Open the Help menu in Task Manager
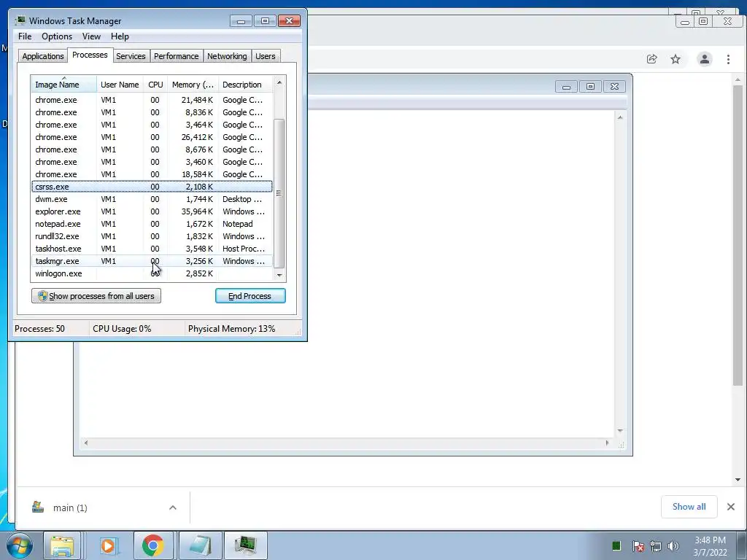 pos(120,36)
